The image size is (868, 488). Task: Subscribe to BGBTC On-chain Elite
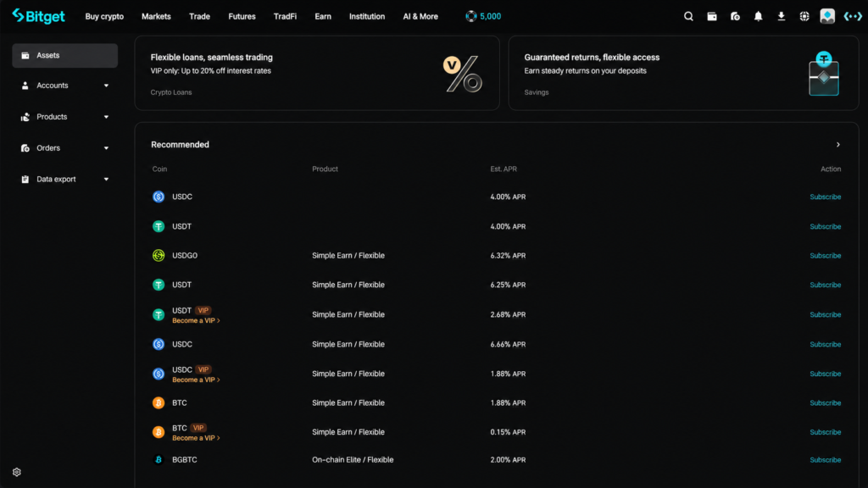tap(825, 460)
